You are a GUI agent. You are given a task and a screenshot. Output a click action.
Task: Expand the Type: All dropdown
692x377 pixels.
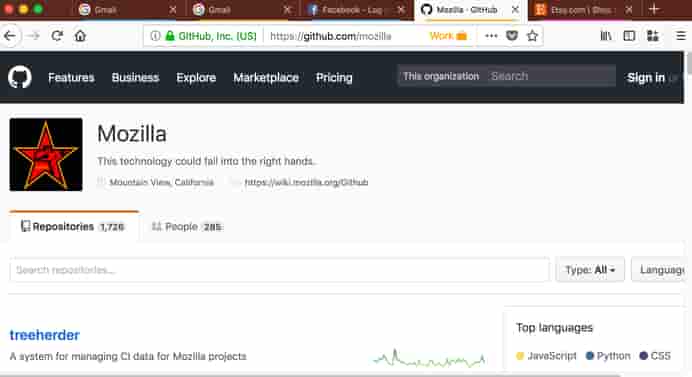pyautogui.click(x=590, y=269)
